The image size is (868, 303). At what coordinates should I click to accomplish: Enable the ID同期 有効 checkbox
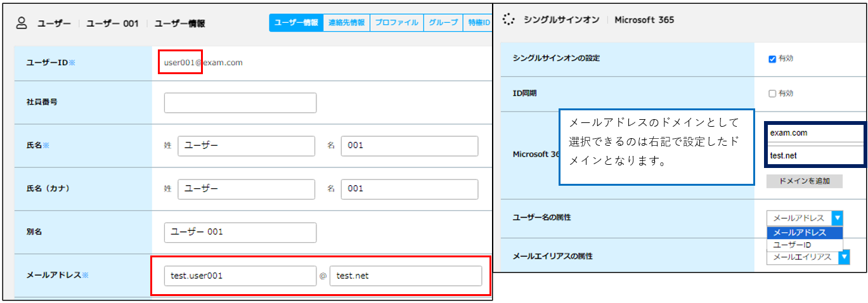tap(772, 94)
